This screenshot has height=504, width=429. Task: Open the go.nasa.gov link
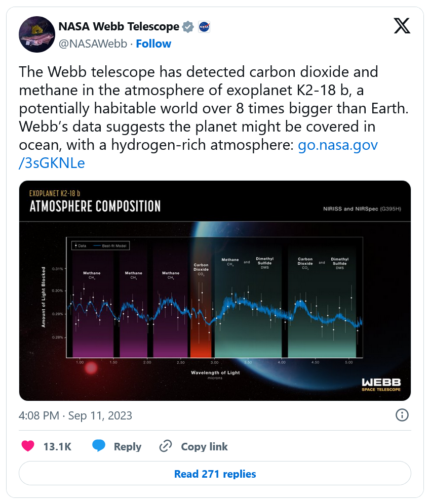(337, 145)
